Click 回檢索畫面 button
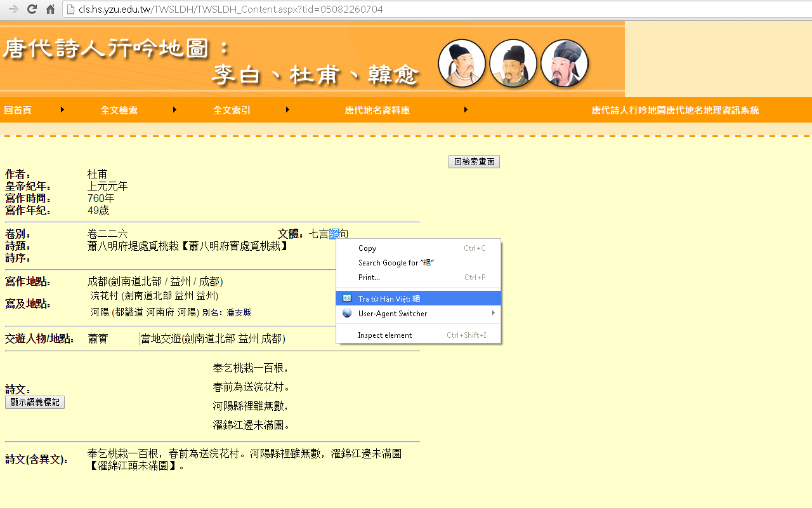The image size is (812, 508). coord(474,162)
